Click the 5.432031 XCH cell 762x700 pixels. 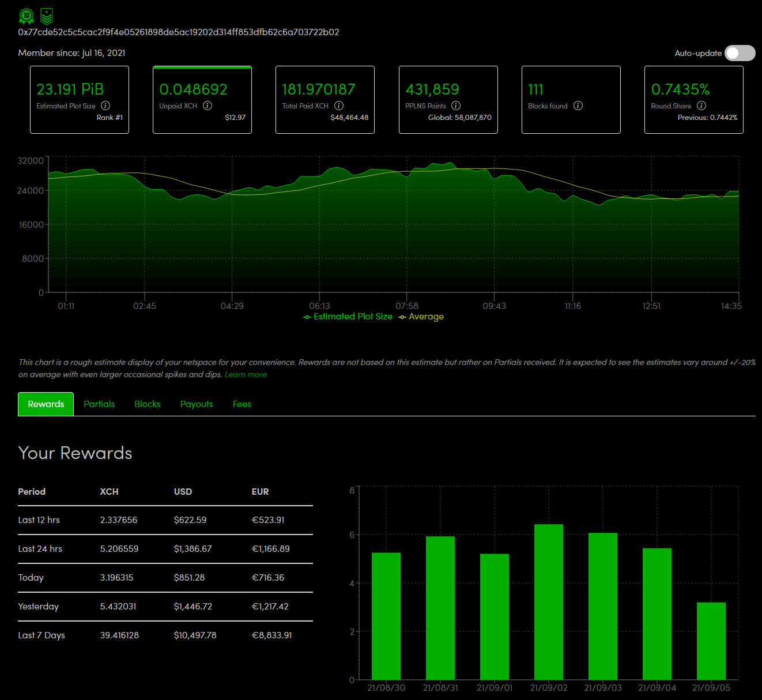click(118, 607)
